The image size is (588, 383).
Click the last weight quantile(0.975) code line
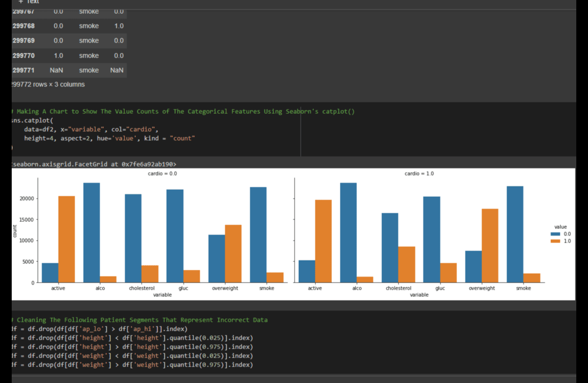point(133,365)
